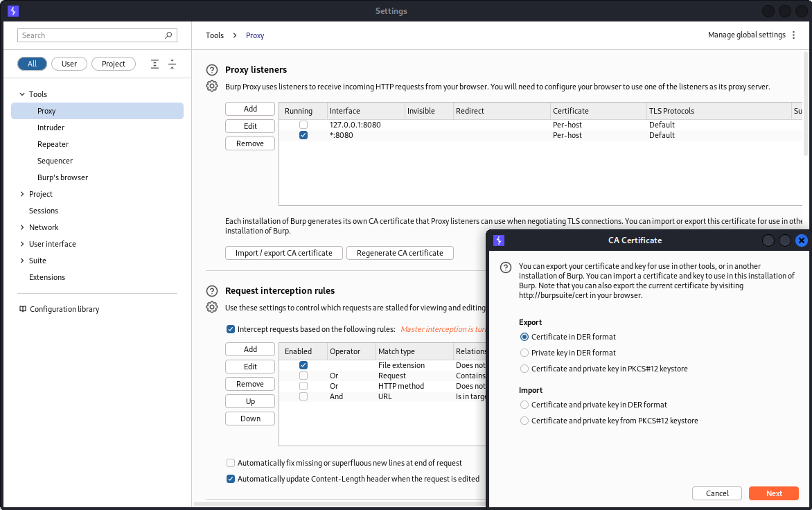This screenshot has width=812, height=510.
Task: Select Private key in DER format export
Action: click(524, 353)
